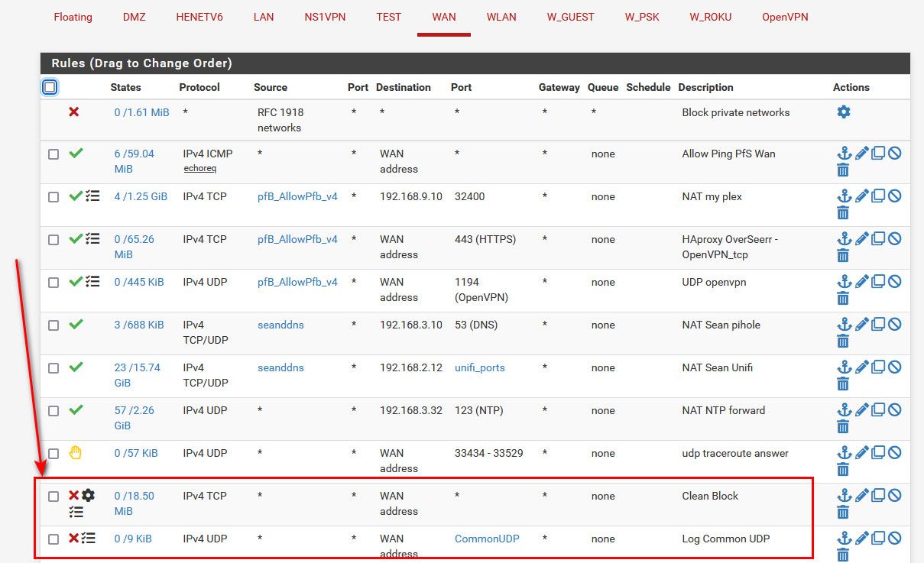The height and width of the screenshot is (563, 924).
Task: Edit the NAT Sean Unifi rule
Action: click(x=861, y=367)
